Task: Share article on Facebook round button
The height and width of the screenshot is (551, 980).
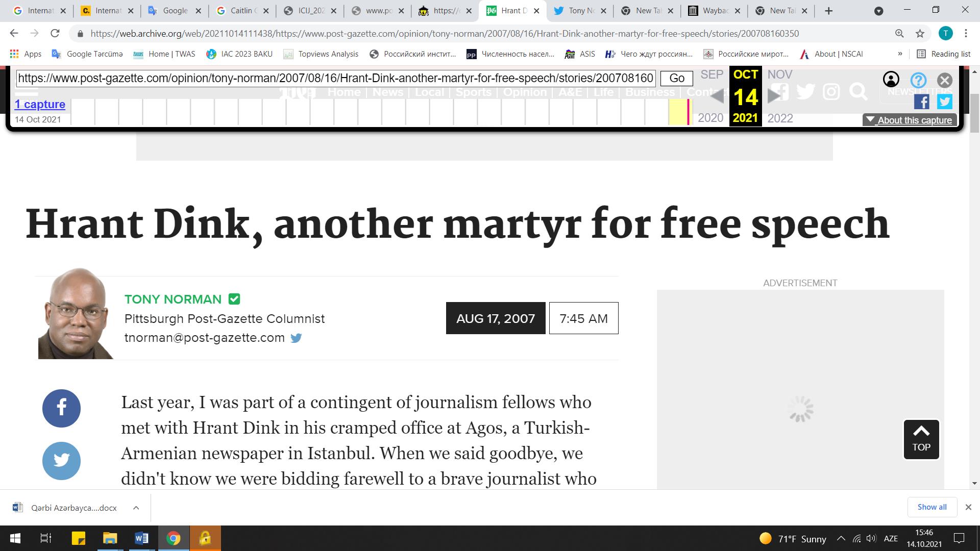Action: pos(61,408)
